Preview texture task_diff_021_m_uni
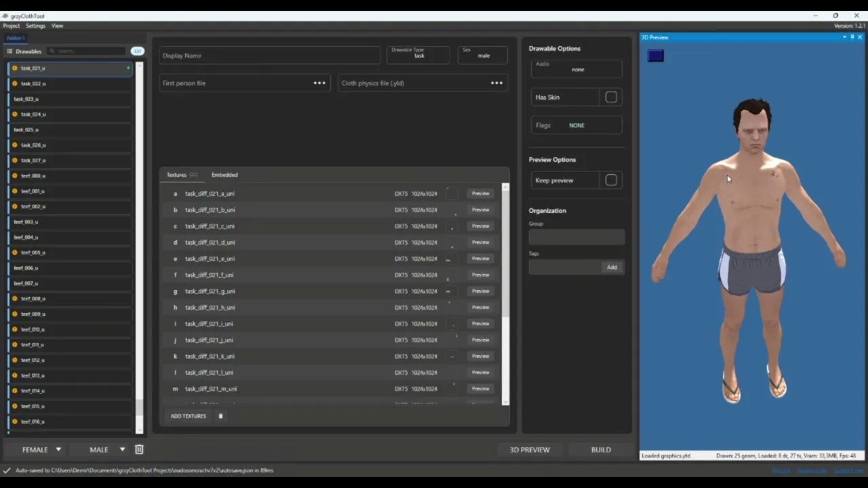 pyautogui.click(x=480, y=389)
